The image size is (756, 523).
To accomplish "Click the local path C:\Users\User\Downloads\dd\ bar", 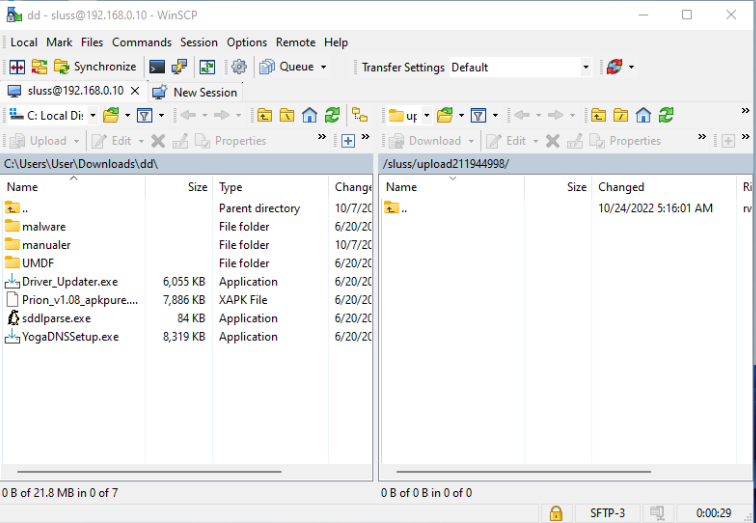I will coord(187,164).
